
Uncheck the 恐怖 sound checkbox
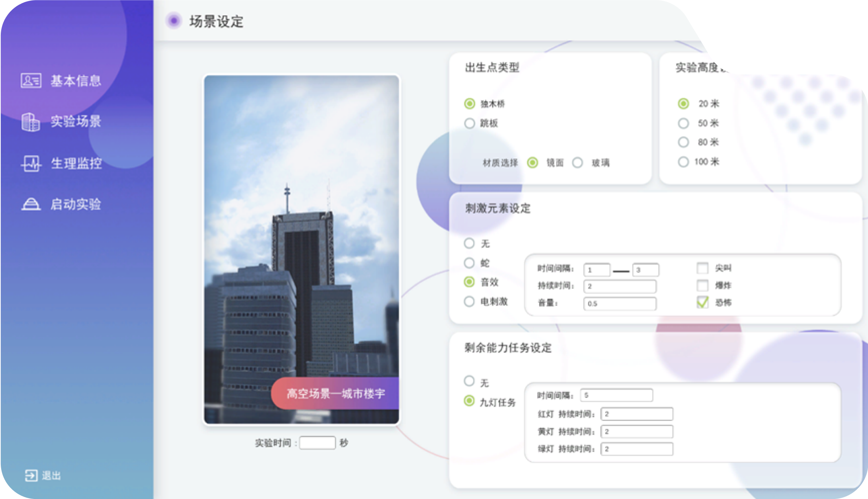point(702,303)
